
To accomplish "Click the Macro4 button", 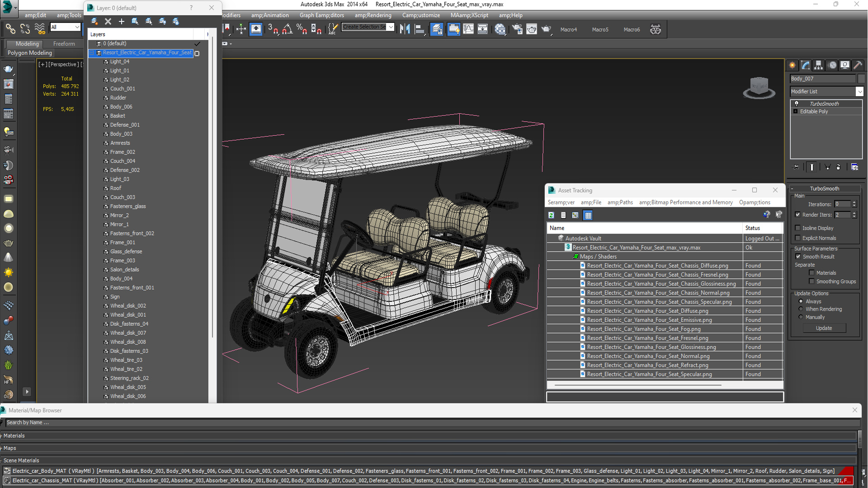I will [568, 30].
